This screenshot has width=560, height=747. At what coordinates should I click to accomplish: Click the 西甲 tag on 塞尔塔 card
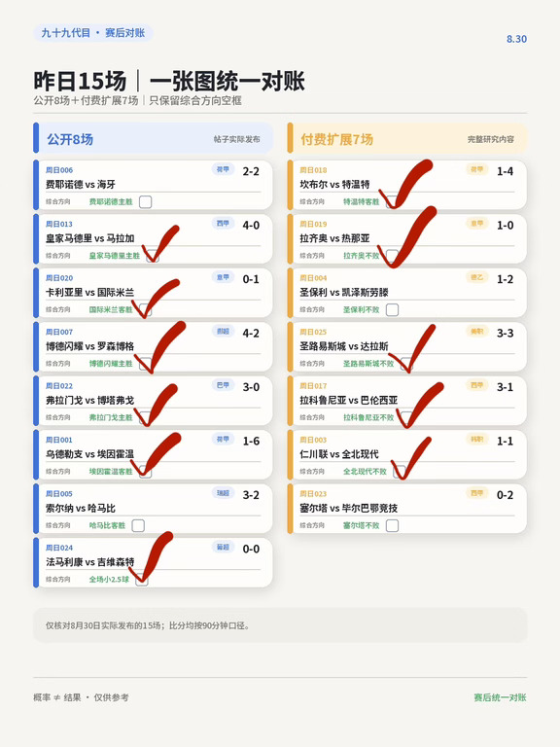coord(476,492)
